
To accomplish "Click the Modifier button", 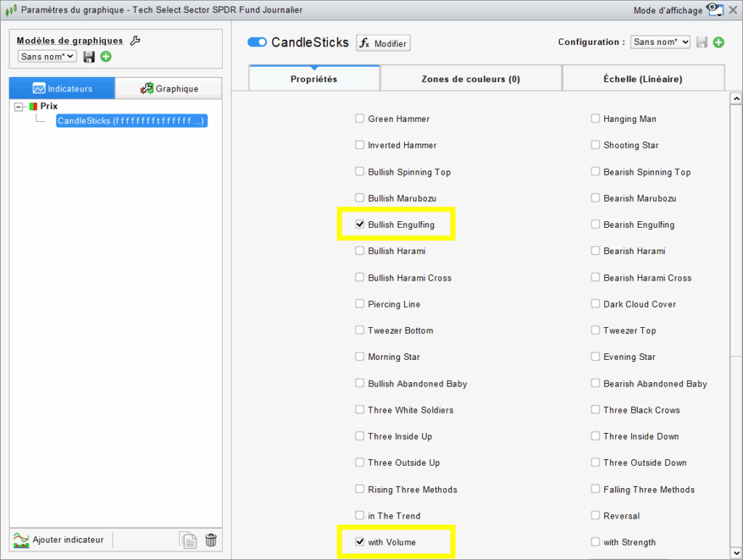I will tap(383, 44).
